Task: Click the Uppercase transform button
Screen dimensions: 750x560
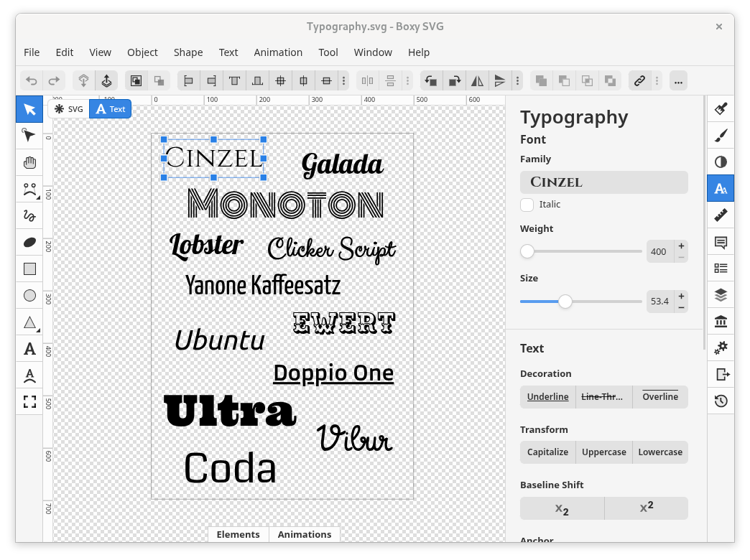Action: (603, 452)
